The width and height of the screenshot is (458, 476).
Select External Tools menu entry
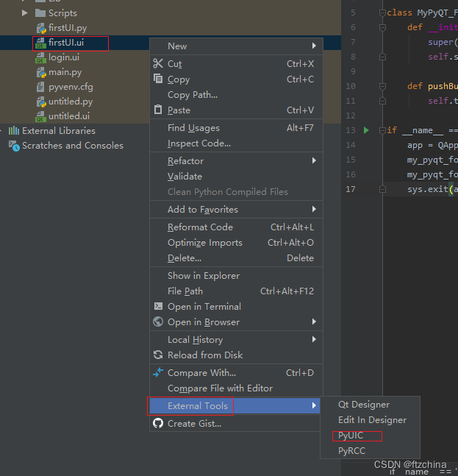pyautogui.click(x=236, y=405)
